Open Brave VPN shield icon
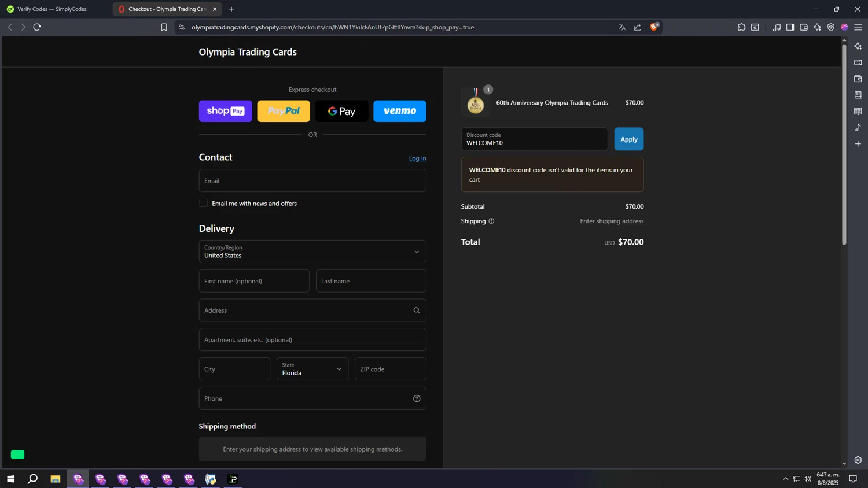Viewport: 868px width, 488px height. (831, 27)
